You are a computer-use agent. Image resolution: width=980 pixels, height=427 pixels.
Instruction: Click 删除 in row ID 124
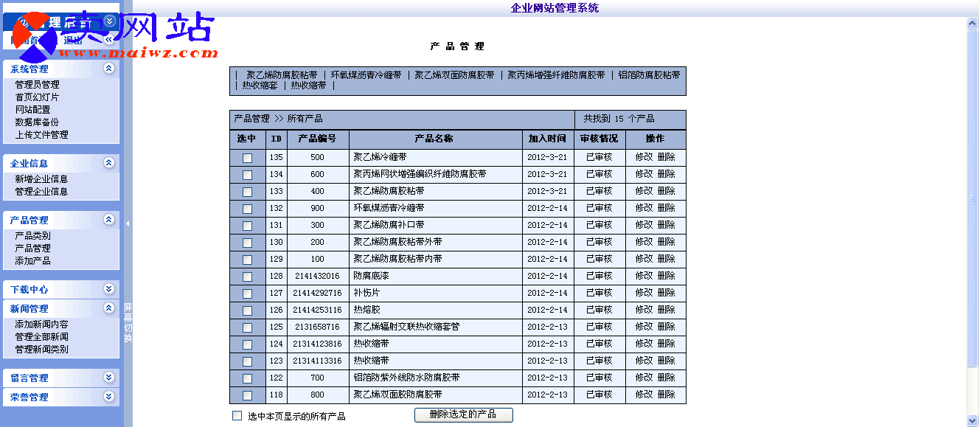(666, 344)
